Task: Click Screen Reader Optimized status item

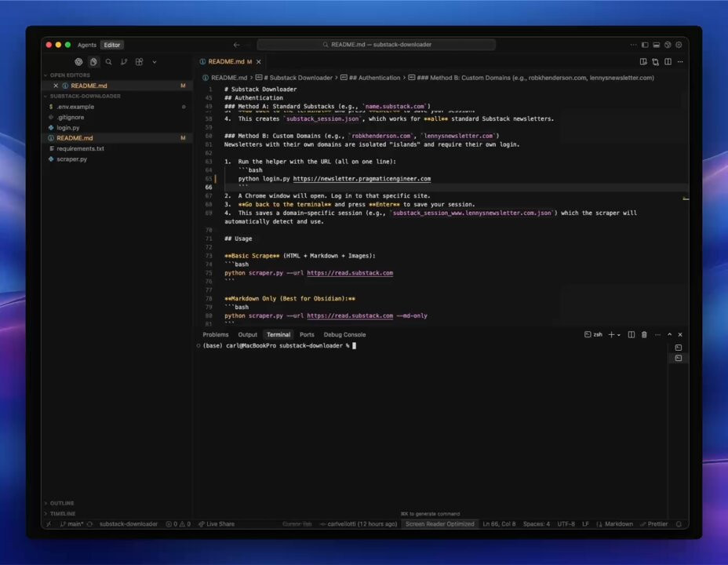Action: [439, 524]
